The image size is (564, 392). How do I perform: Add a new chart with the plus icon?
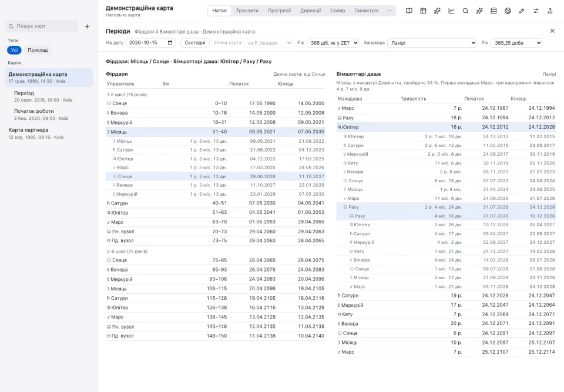[x=87, y=26]
